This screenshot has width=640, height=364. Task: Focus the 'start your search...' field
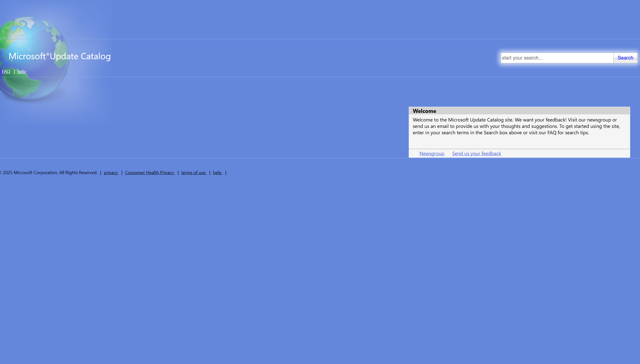click(x=557, y=58)
